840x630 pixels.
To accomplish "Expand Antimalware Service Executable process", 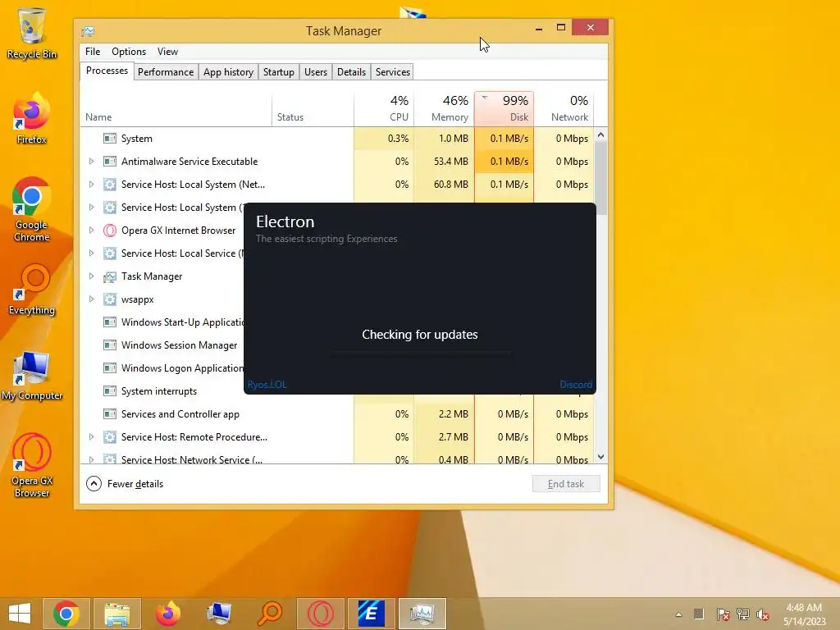I will [91, 162].
